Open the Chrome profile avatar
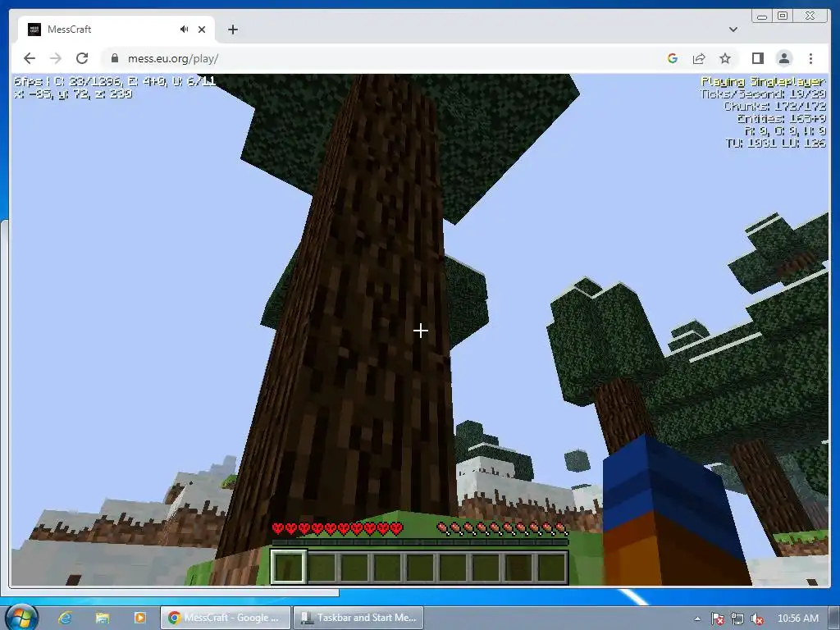Image resolution: width=840 pixels, height=630 pixels. click(783, 58)
